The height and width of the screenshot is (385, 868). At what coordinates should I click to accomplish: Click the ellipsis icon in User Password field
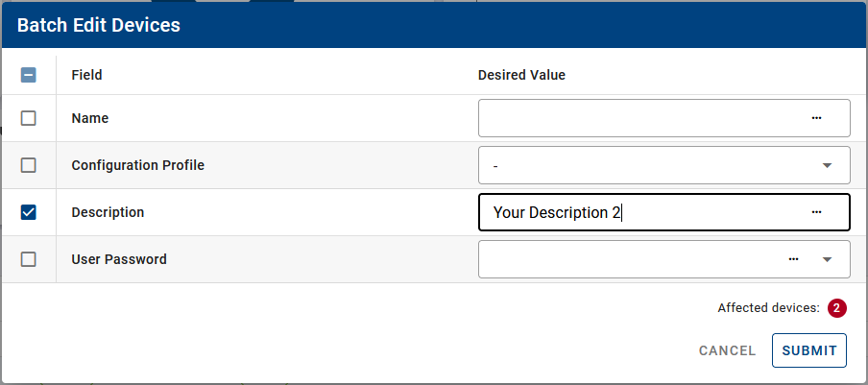[794, 259]
